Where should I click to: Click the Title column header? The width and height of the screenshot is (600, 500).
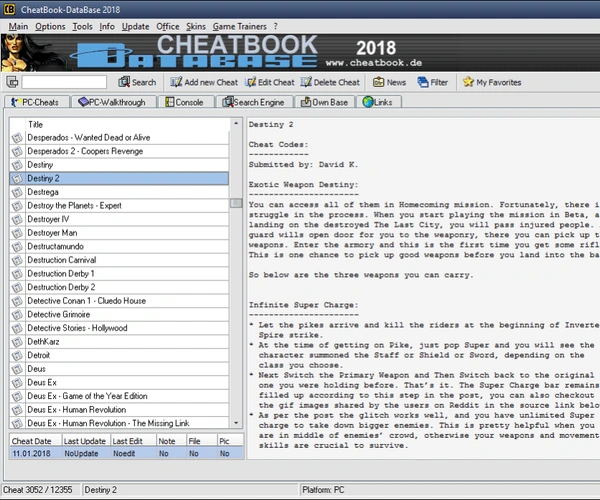point(128,124)
